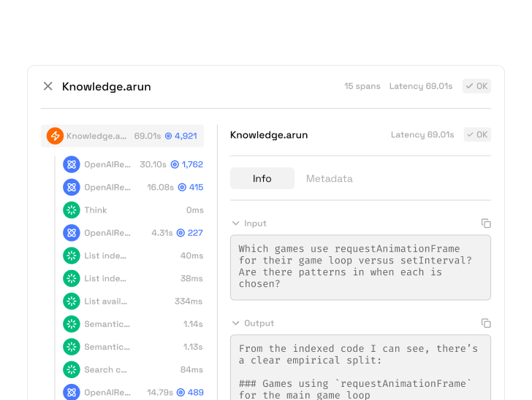The image size is (532, 400).
Task: Click token icon beside 4,921 count
Action: [168, 136]
